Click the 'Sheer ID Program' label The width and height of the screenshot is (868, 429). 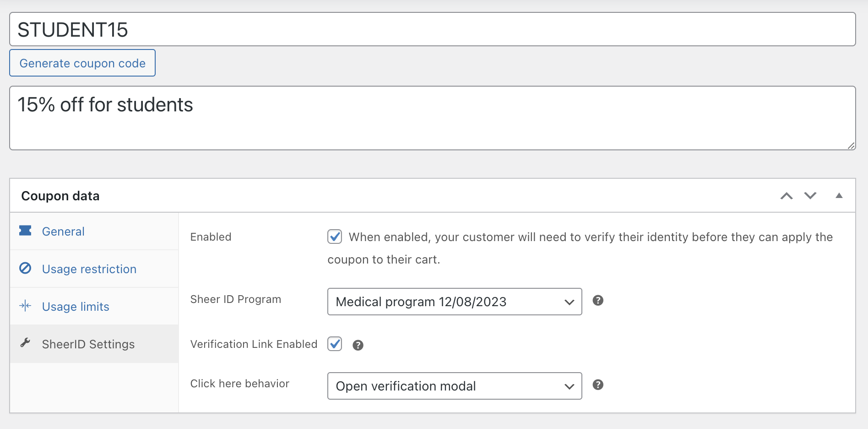(236, 299)
